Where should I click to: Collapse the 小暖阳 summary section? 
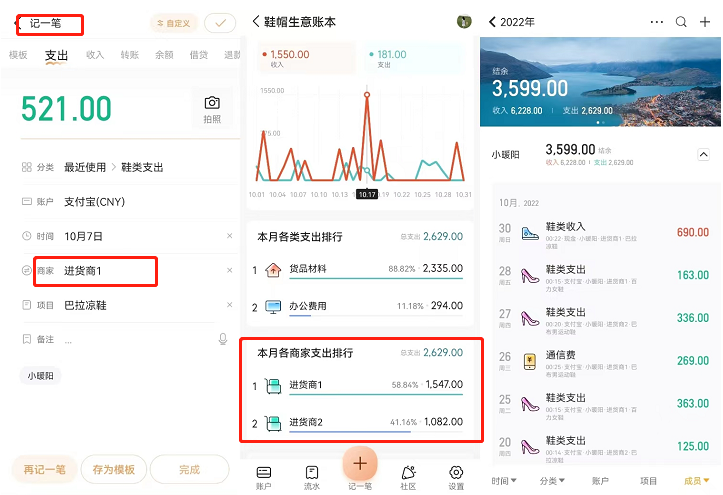(x=703, y=155)
